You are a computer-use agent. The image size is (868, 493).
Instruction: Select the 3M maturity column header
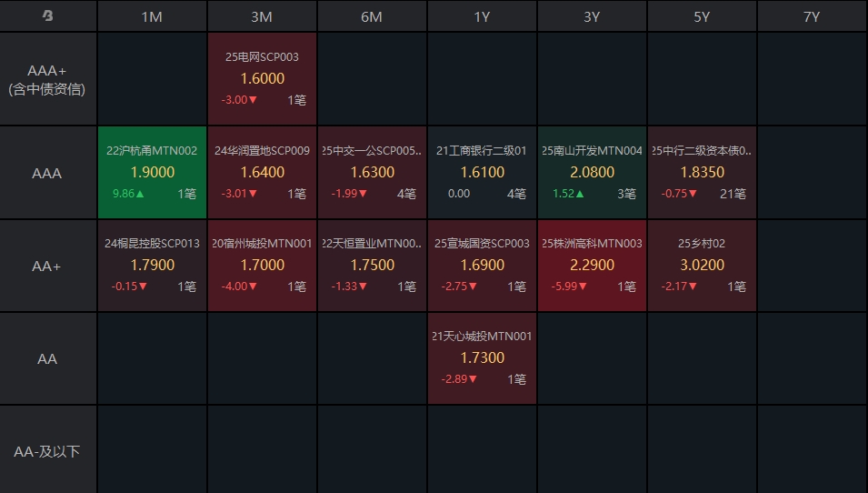click(x=262, y=16)
